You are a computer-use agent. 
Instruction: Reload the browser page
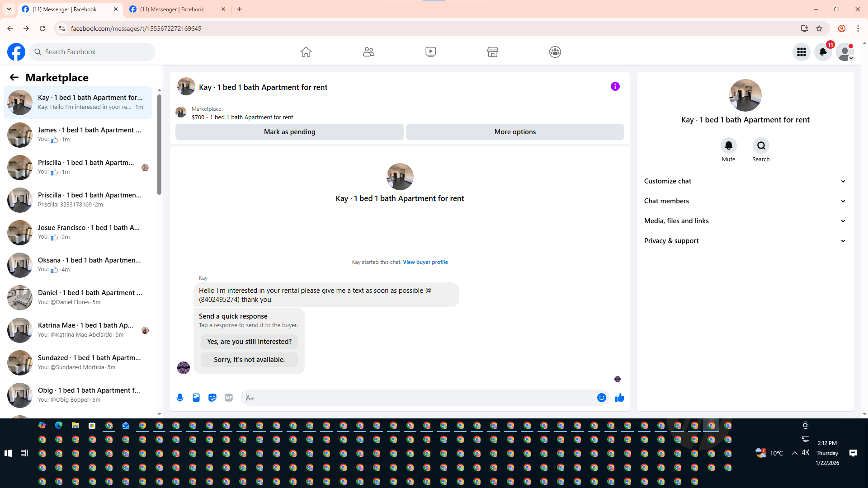[x=42, y=28]
